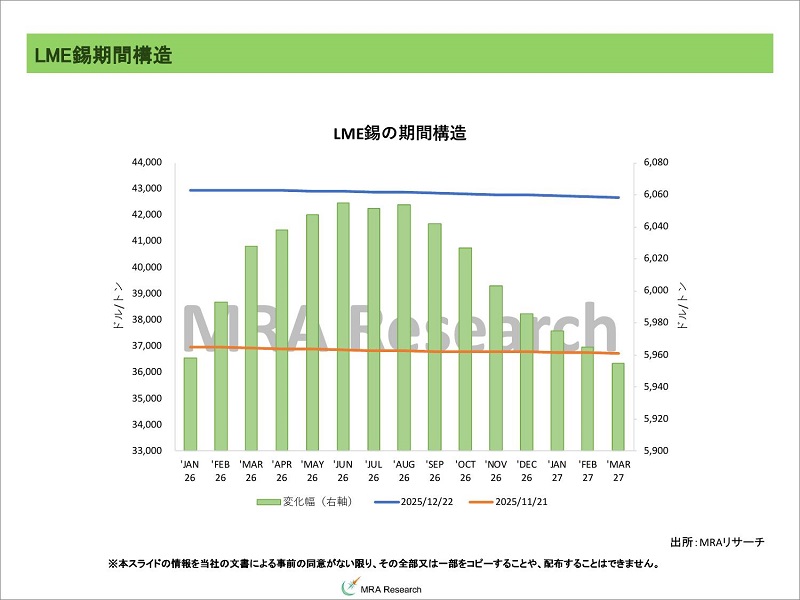Viewport: 800px width, 600px height.
Task: Click the 'FEB 27 x-axis label
Action: 588,471
